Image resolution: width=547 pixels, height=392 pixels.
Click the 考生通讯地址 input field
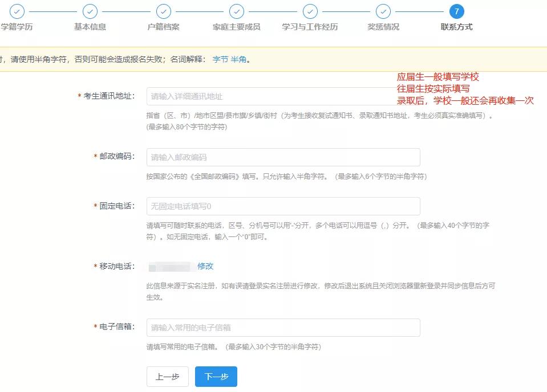coord(282,97)
